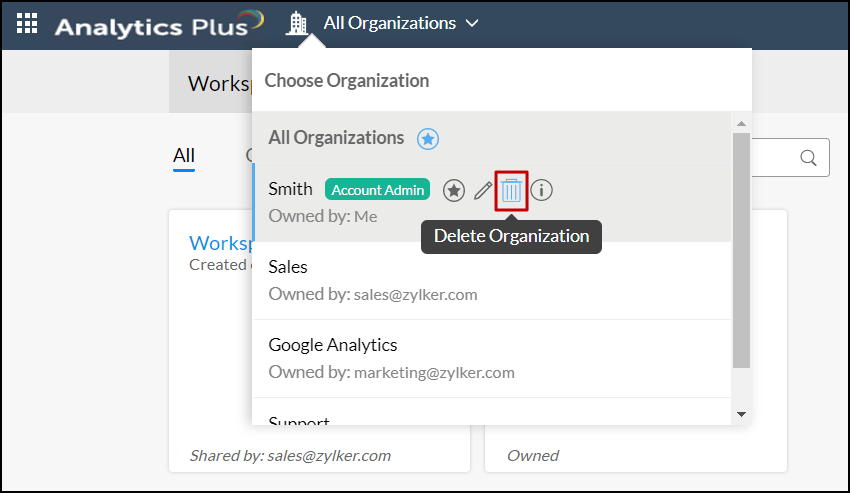The width and height of the screenshot is (850, 493).
Task: Mark Smith as default with star icon
Action: point(455,190)
